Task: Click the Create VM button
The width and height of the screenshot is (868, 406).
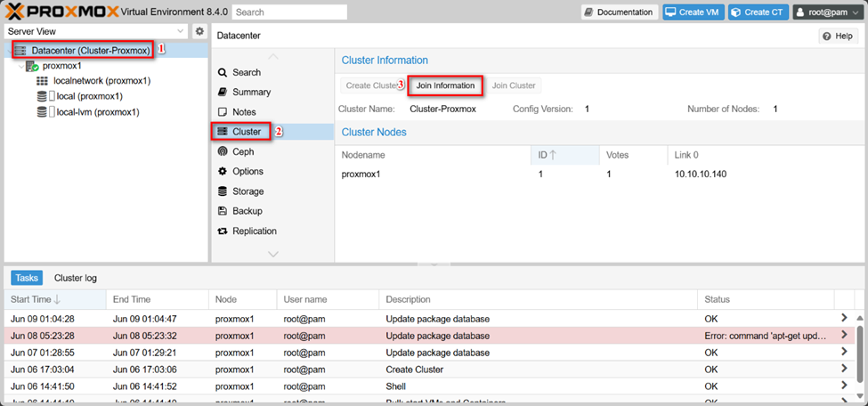Action: pyautogui.click(x=692, y=12)
